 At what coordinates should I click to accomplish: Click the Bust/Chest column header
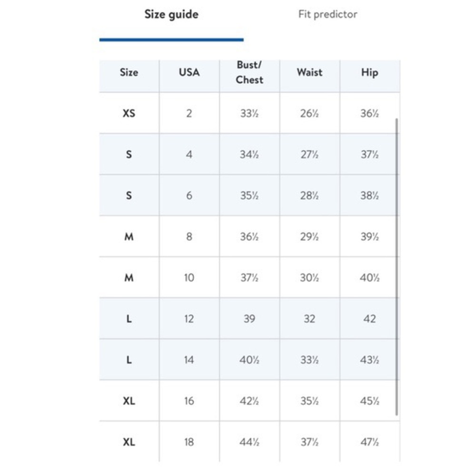(x=249, y=72)
